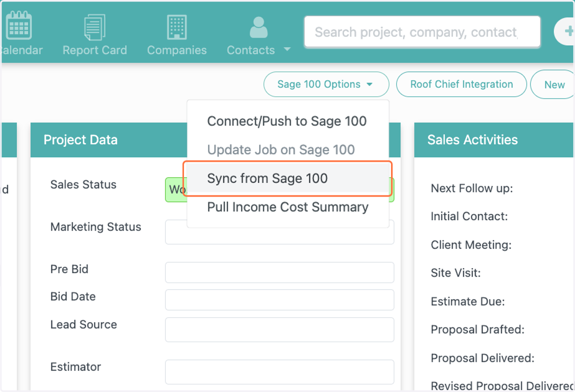Open the Companies building icon

pyautogui.click(x=177, y=27)
